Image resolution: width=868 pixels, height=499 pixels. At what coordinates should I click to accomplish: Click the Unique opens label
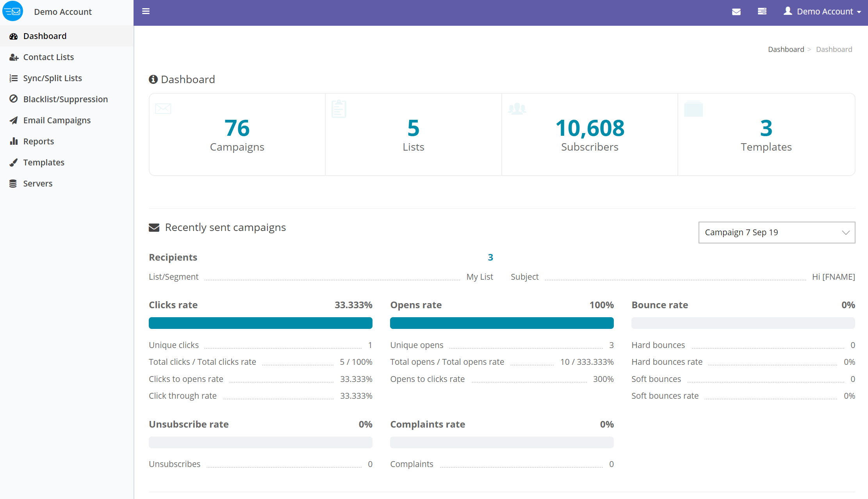pos(417,345)
